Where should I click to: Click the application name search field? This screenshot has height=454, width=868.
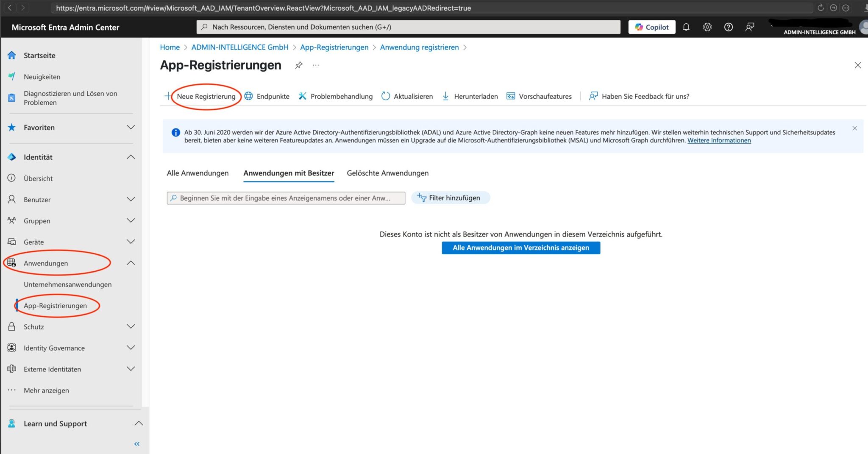point(286,198)
